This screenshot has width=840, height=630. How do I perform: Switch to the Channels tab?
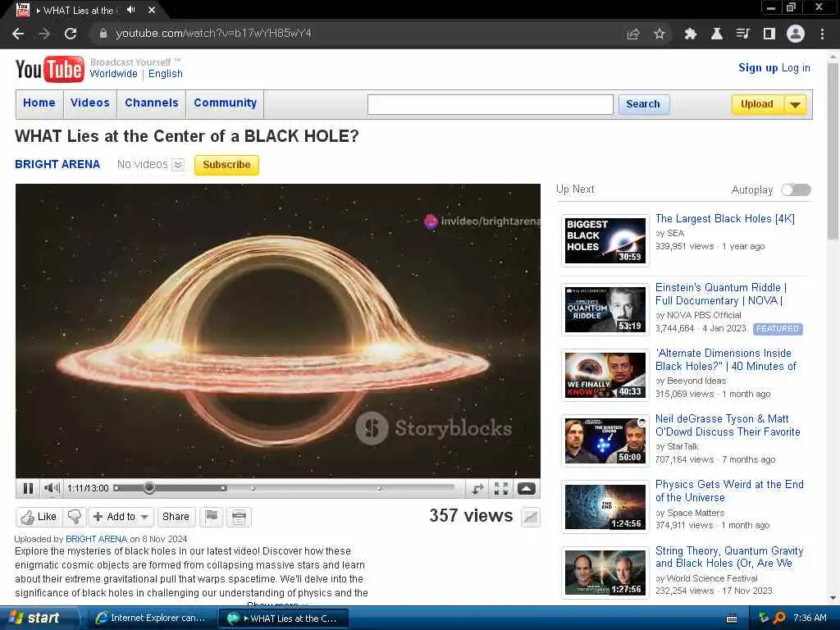(x=152, y=103)
